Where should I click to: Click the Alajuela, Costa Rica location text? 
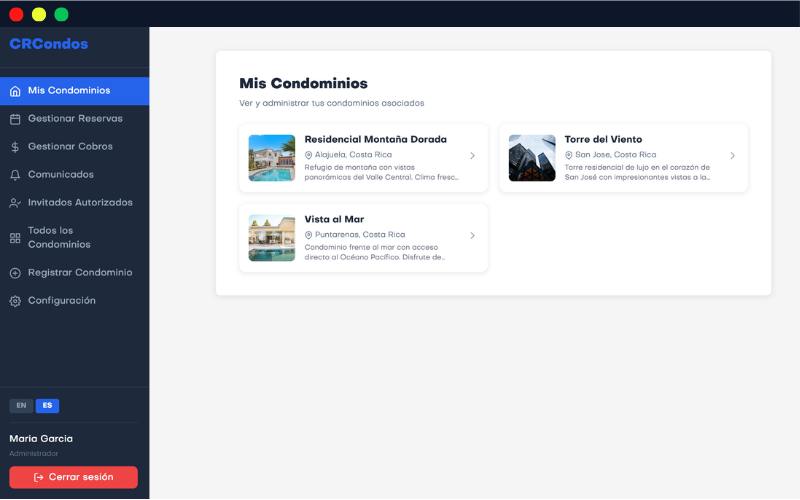[x=353, y=155]
